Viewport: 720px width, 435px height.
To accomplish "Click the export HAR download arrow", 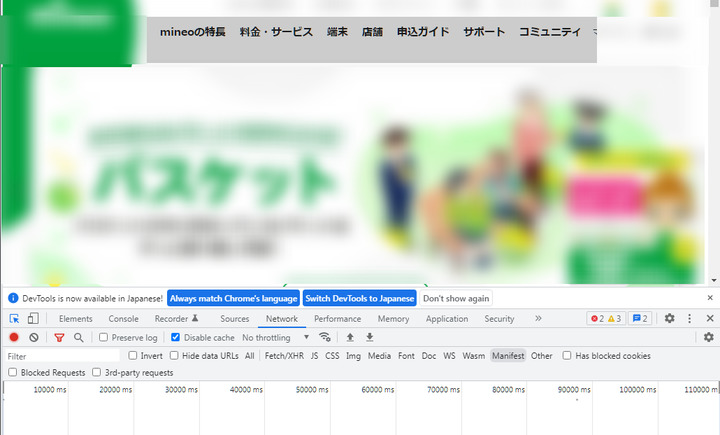I will point(369,338).
